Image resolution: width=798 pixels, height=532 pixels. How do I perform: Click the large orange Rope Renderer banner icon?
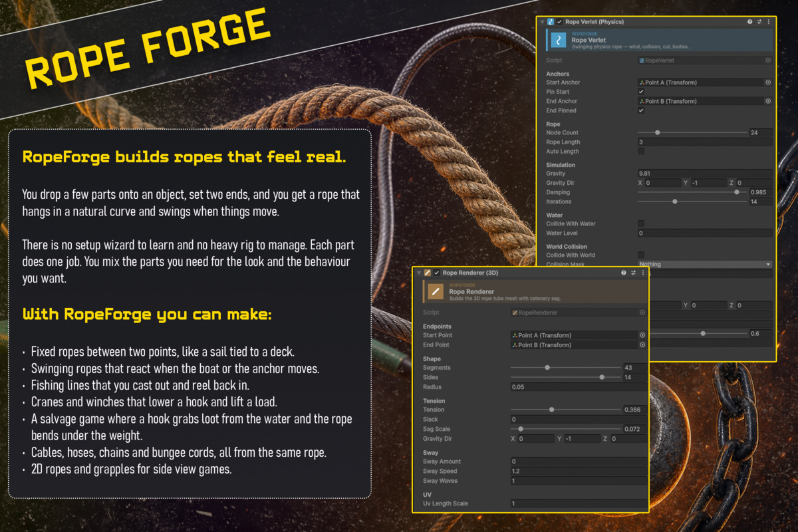point(436,291)
